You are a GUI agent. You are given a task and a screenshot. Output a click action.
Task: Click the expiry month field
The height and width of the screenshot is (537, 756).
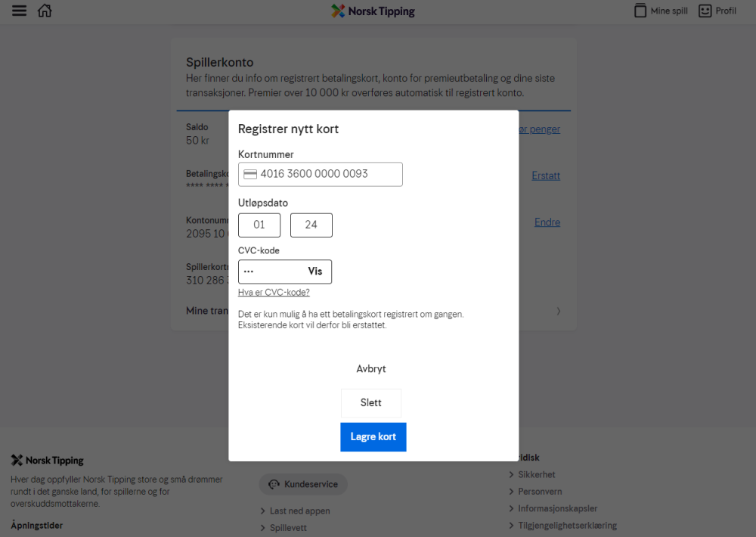[259, 225]
